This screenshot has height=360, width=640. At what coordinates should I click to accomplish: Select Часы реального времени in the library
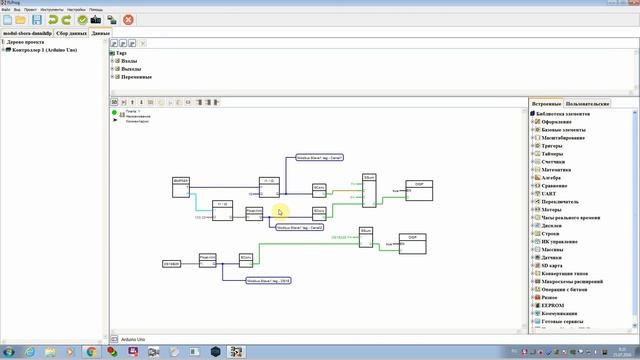[571, 218]
